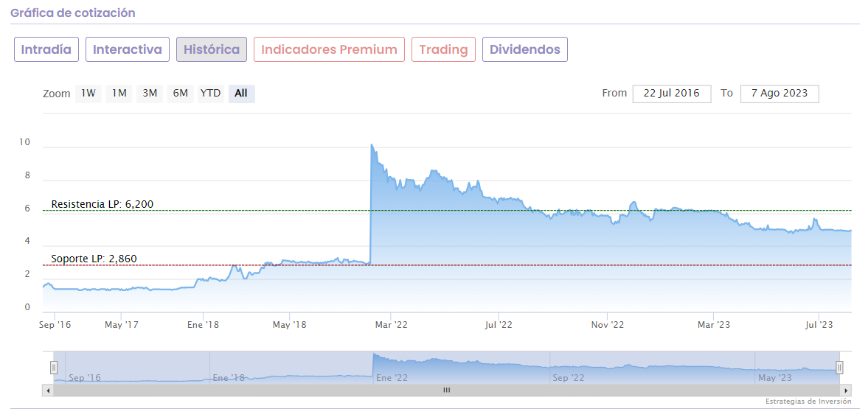Show the Dividendos tab
Image resolution: width=868 pixels, height=417 pixels.
click(525, 49)
